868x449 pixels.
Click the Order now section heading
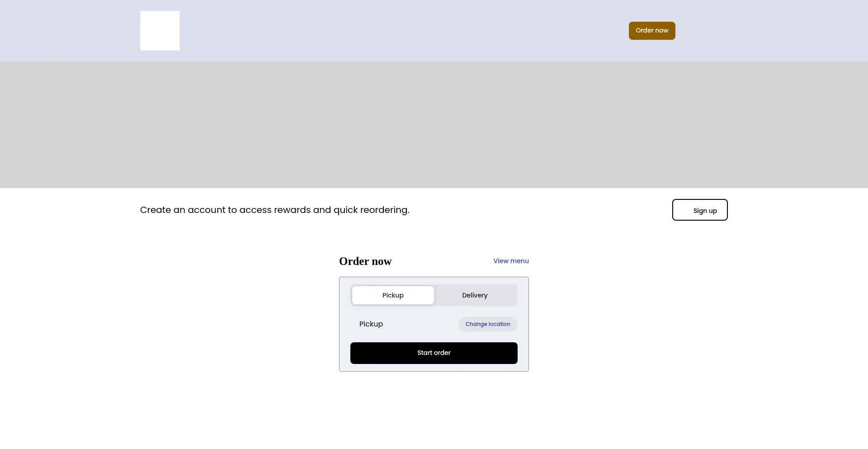click(x=365, y=261)
